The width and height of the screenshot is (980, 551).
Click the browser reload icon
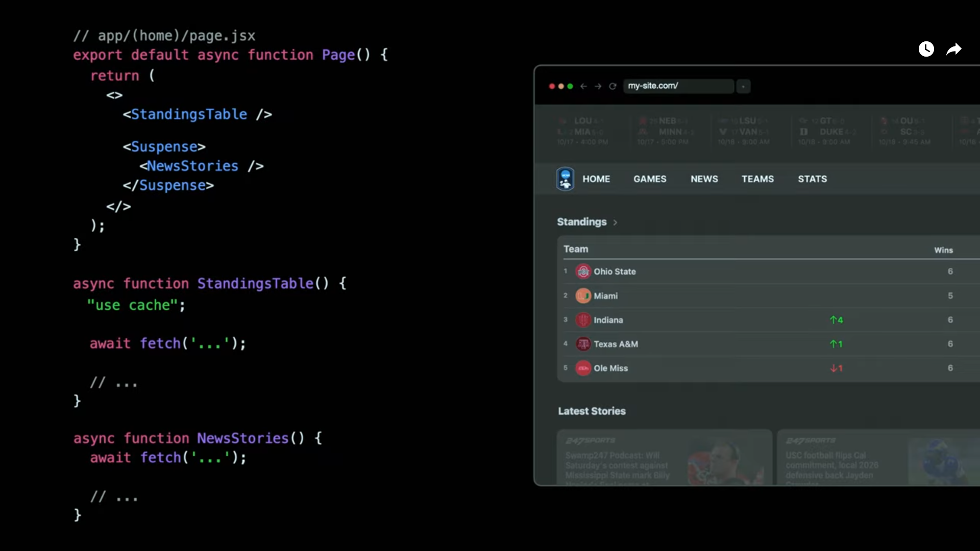click(x=612, y=86)
